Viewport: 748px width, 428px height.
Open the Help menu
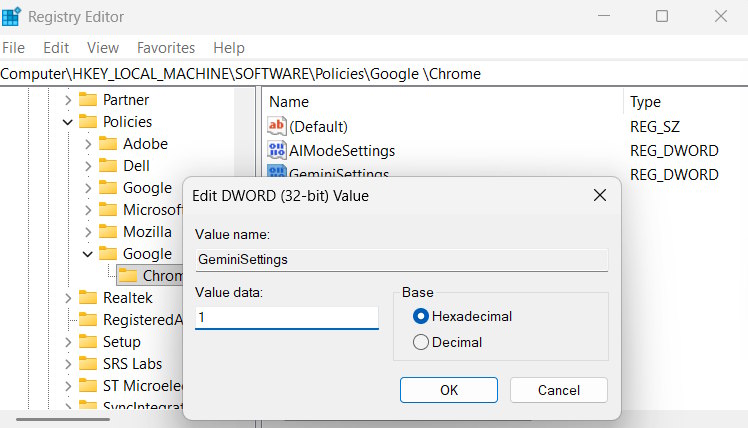[x=229, y=48]
